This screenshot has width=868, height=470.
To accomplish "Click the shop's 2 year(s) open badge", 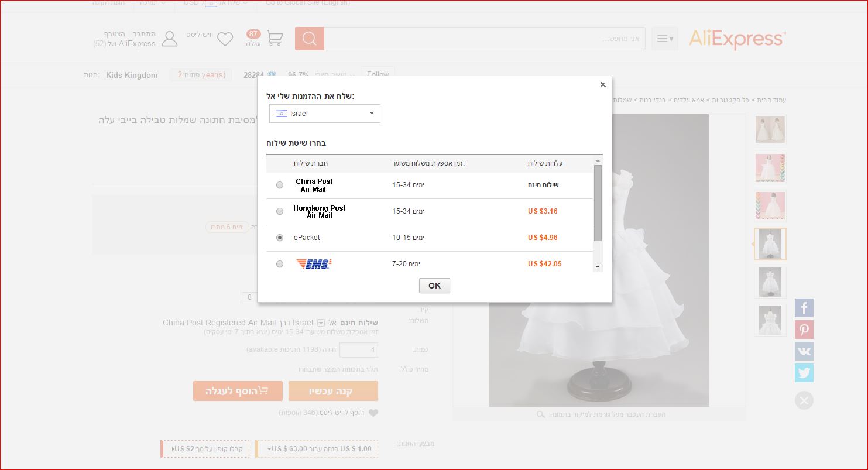I will [x=201, y=75].
